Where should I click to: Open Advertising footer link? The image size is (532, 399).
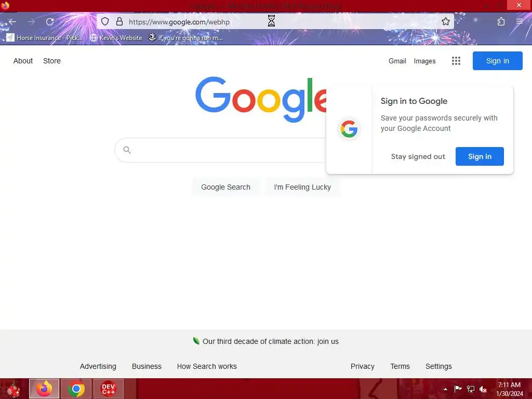tap(98, 366)
